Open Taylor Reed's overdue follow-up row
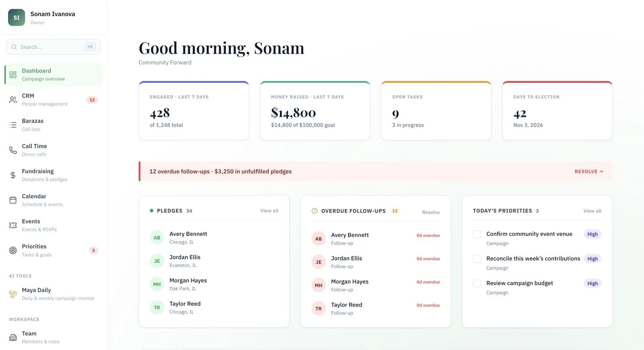Viewport: 644px width, 350px height. [x=376, y=308]
